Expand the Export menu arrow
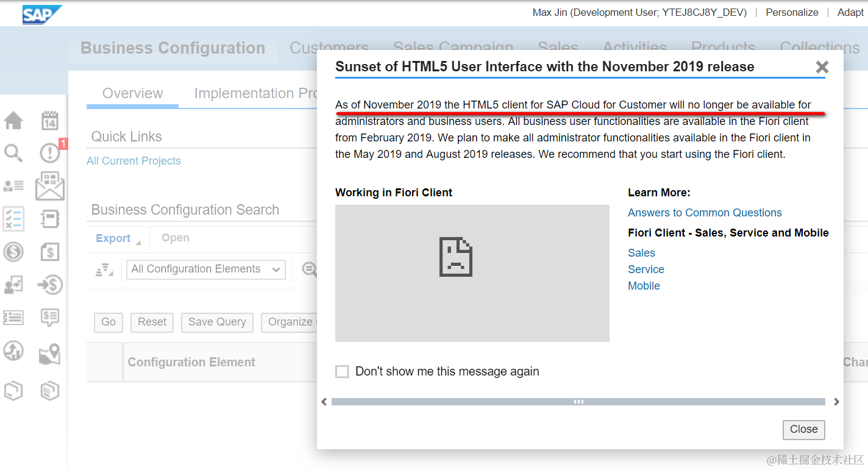Screen dimensions: 868x470 pyautogui.click(x=138, y=242)
